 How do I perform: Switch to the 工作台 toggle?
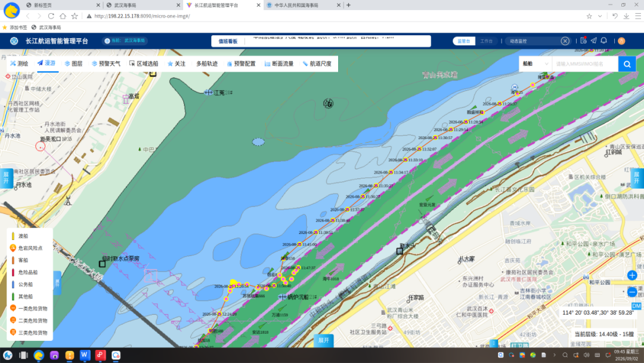coord(487,41)
